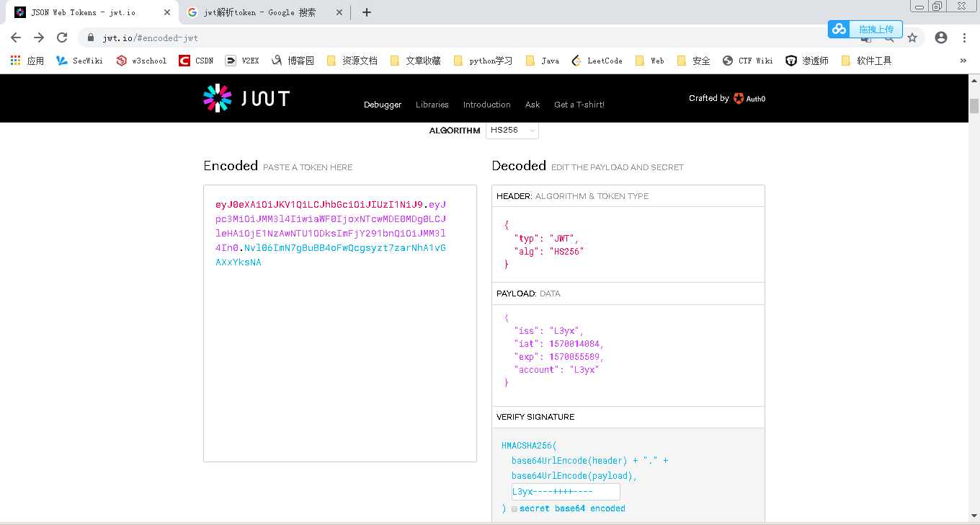Click inside the Encoded token box
Image resolution: width=980 pixels, height=525 pixels.
coord(340,323)
